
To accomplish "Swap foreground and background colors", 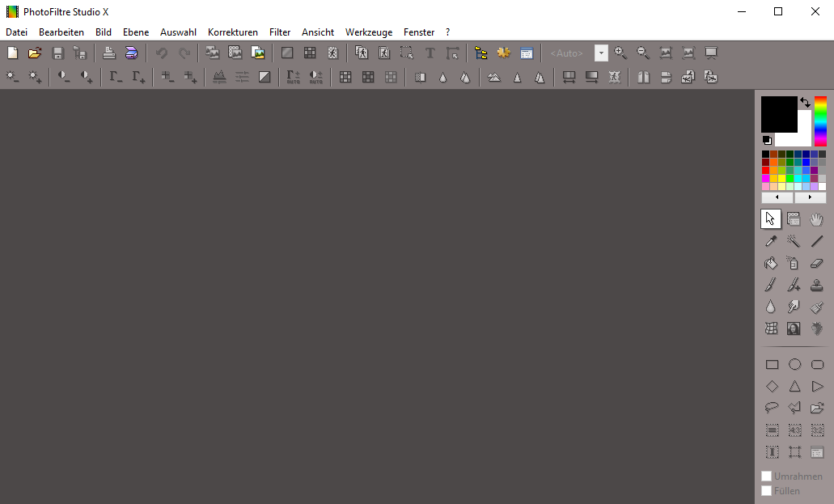I will coord(805,102).
